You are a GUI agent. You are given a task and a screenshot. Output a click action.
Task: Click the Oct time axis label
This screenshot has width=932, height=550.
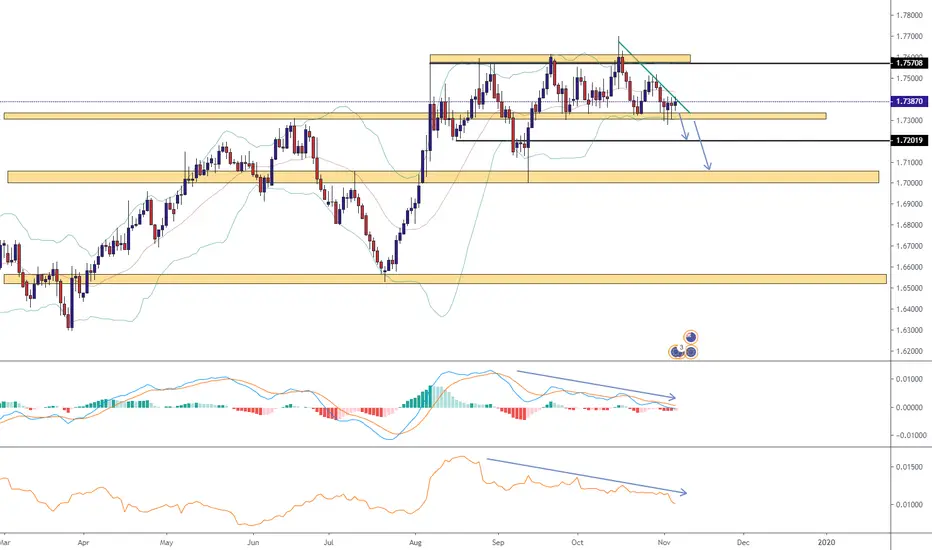pos(577,542)
